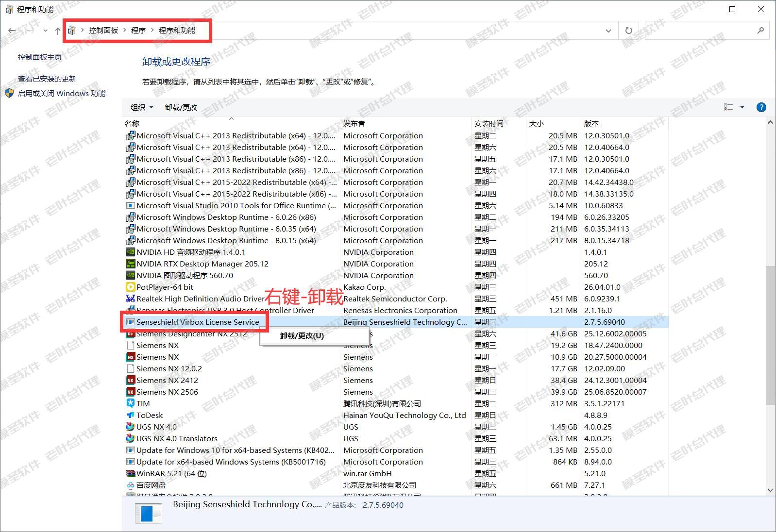Click 卸载/更改 in the toolbar
Screen dimensions: 776x532
(x=181, y=107)
